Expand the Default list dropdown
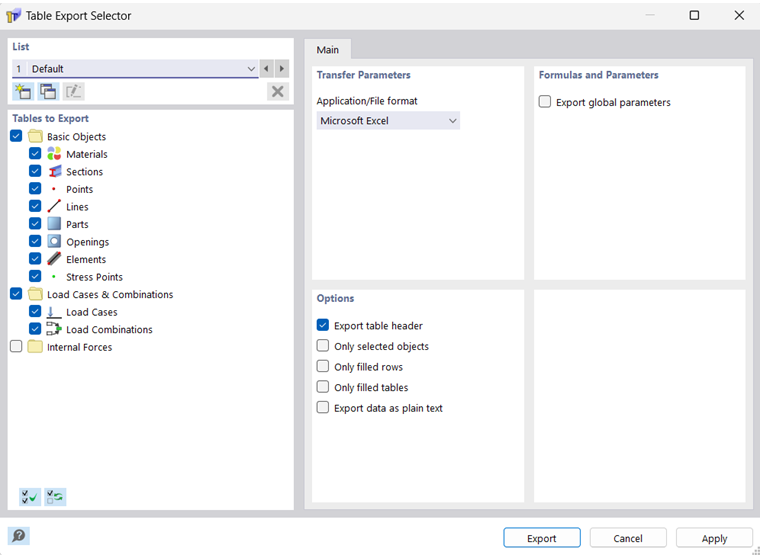 click(251, 69)
